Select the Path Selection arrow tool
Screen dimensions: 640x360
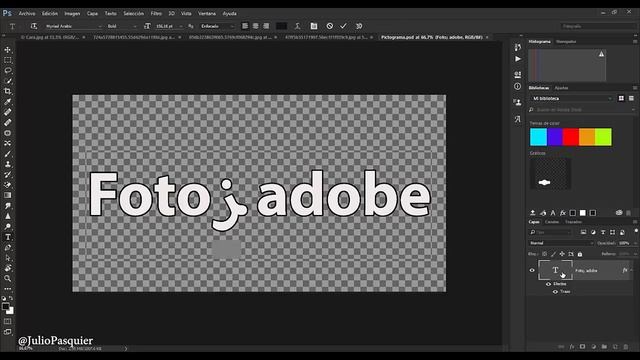(x=8, y=258)
